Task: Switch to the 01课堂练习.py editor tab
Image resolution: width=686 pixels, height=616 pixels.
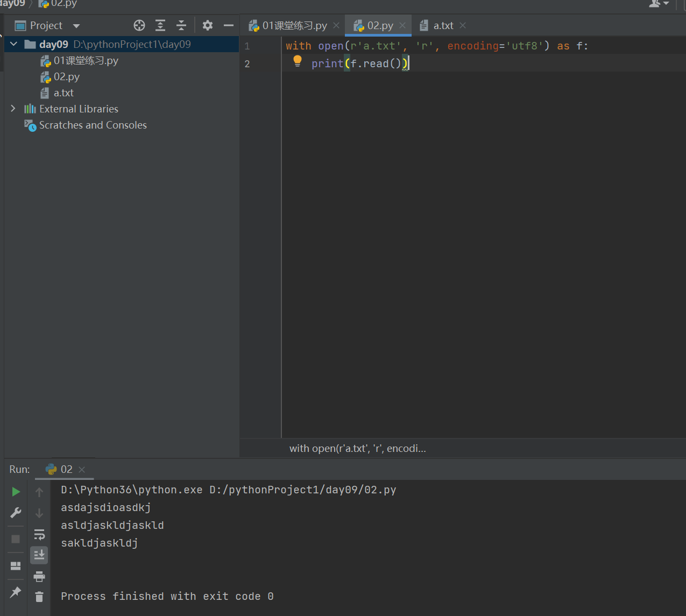Action: pos(294,25)
